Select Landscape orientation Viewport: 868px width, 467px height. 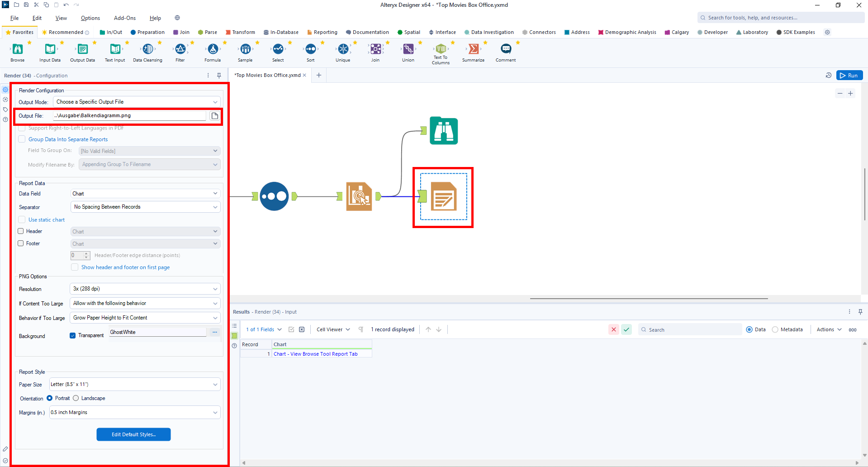click(76, 398)
